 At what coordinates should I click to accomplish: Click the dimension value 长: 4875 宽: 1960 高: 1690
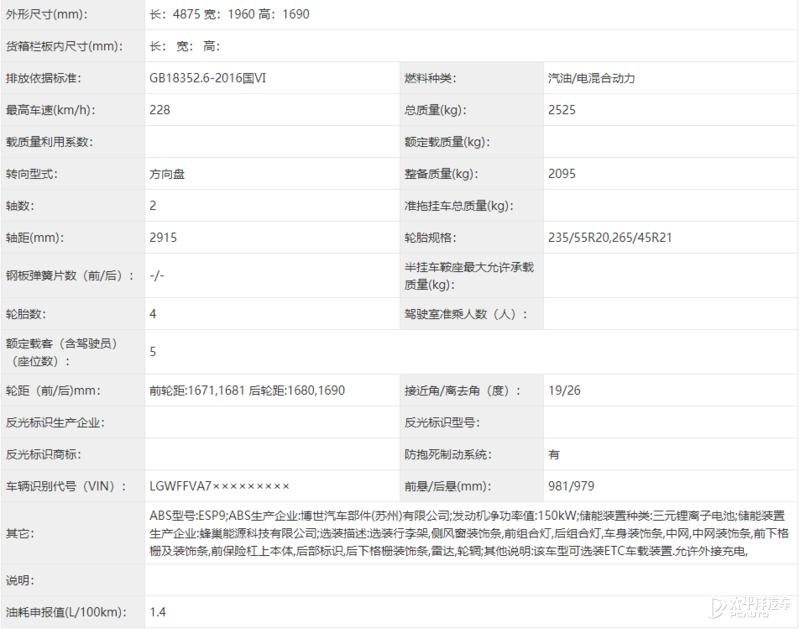point(235,14)
